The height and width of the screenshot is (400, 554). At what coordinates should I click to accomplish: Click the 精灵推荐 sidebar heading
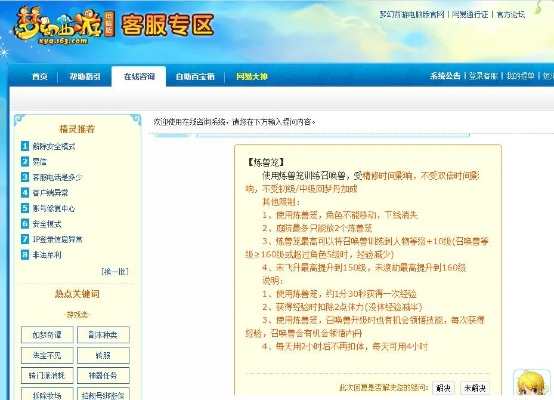pyautogui.click(x=77, y=129)
